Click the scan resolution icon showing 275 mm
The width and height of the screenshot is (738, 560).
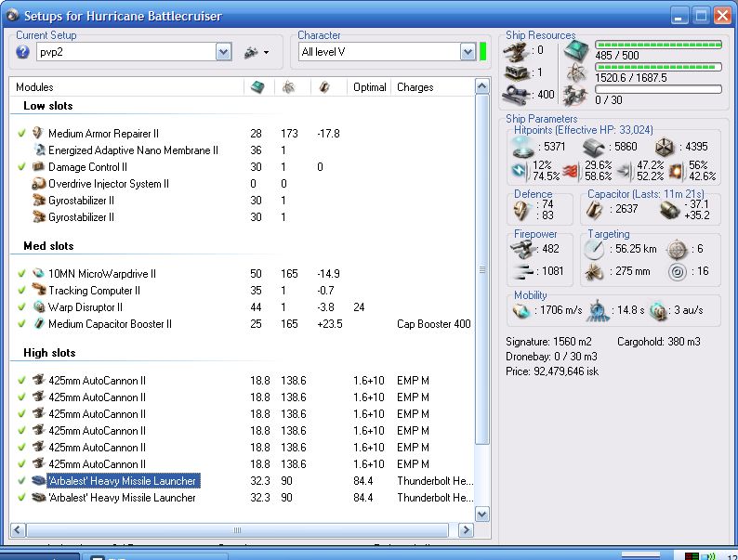[x=594, y=272]
